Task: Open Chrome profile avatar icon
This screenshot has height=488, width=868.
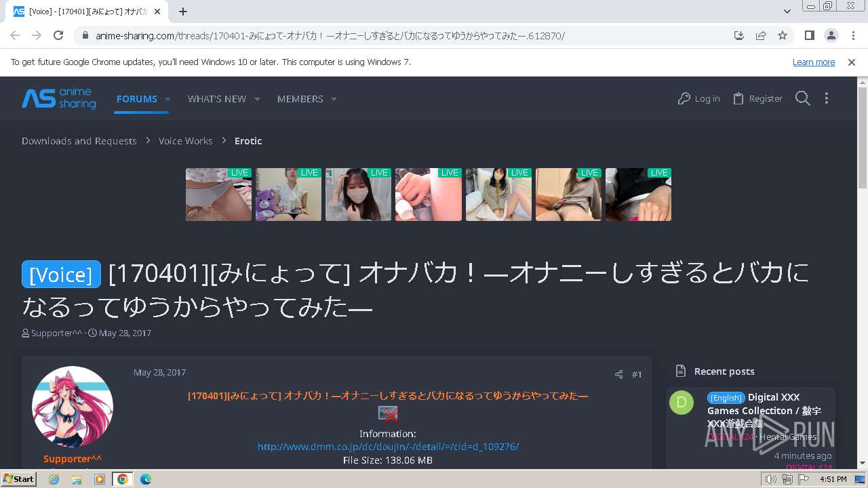Action: coord(831,35)
